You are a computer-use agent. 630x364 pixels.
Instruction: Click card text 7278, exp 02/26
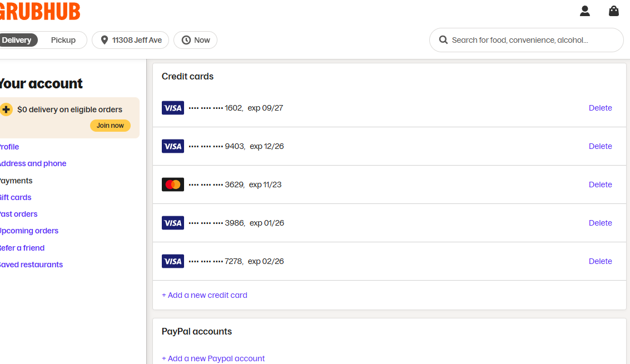[x=254, y=261]
